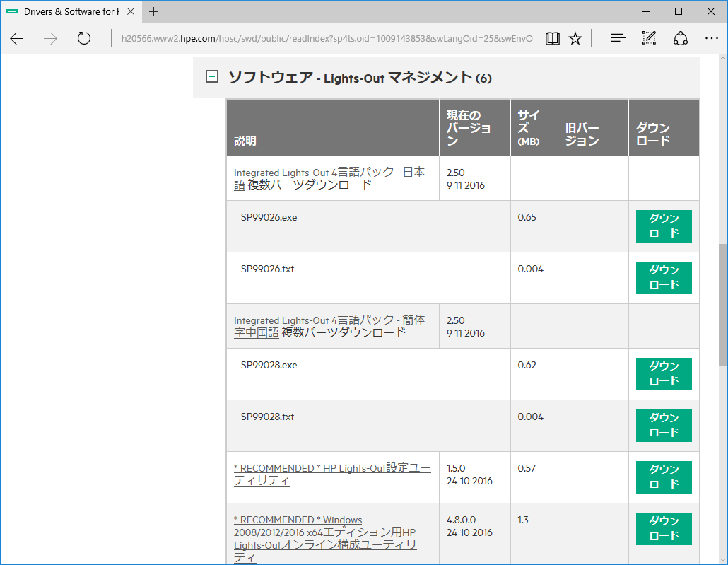Open a new browser tab

153,11
